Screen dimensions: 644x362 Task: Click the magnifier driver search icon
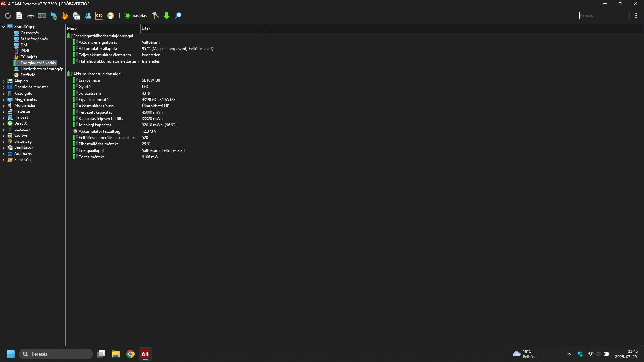click(x=178, y=16)
